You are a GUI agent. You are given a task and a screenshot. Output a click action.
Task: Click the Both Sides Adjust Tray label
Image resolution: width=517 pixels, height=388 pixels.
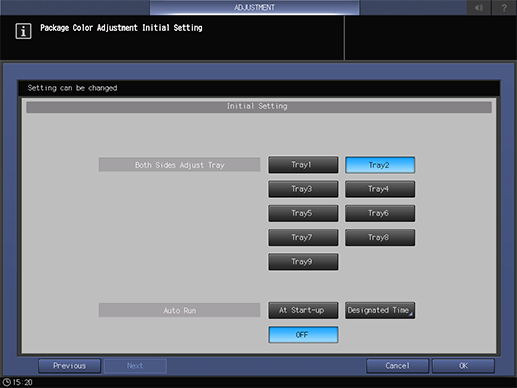(179, 165)
